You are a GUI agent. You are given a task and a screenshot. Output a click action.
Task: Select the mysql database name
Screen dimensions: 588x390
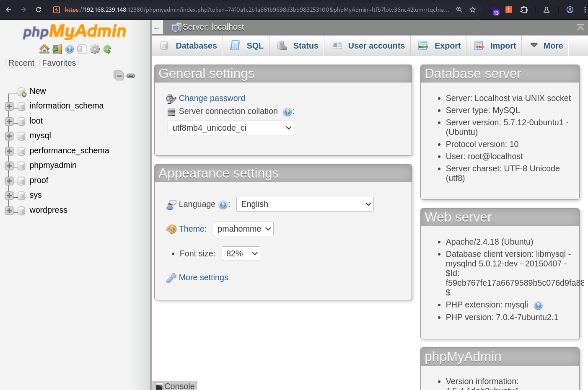point(40,135)
